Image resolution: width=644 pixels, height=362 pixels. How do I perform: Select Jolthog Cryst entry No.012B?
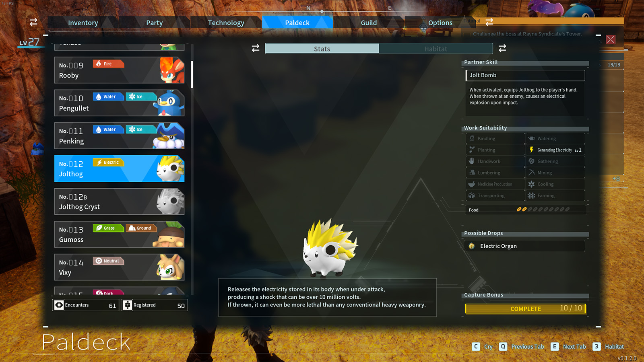pos(119,202)
